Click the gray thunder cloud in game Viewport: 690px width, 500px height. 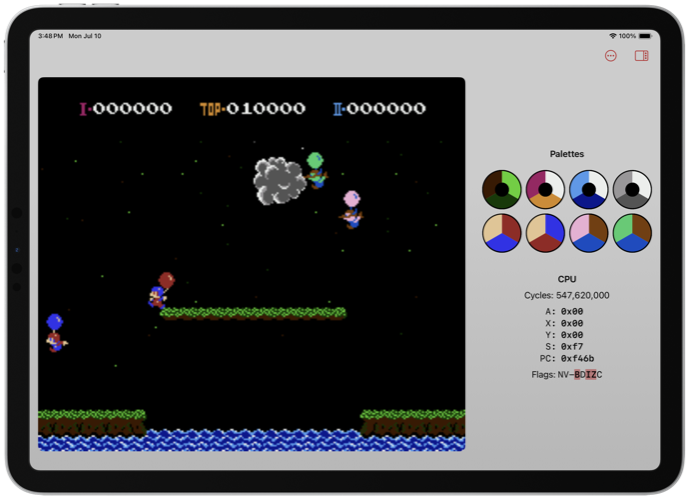point(279,181)
